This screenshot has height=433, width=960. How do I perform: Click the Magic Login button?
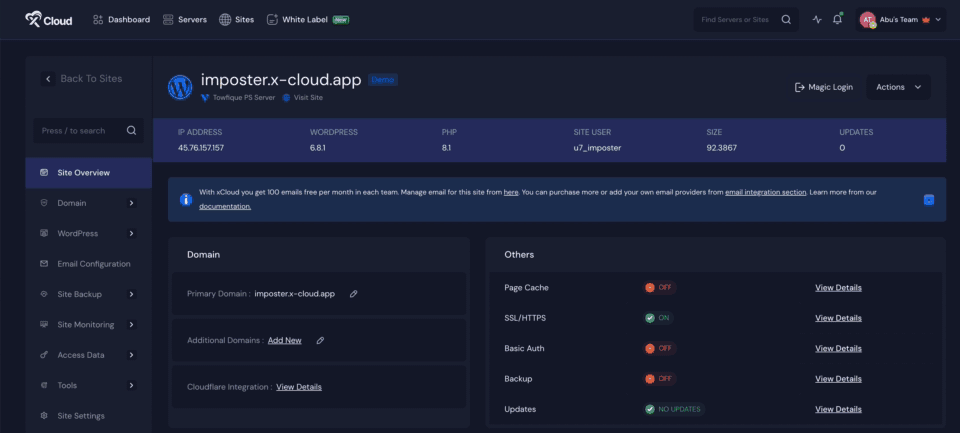823,87
